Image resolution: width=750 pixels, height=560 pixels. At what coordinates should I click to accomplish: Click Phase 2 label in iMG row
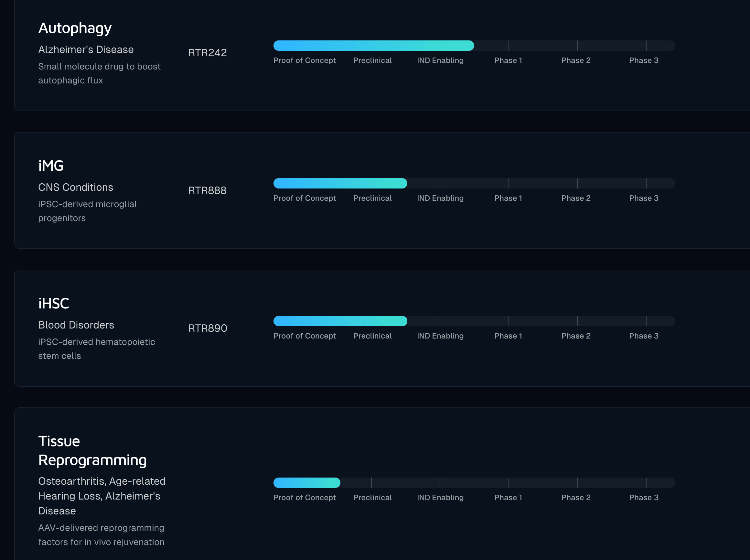coord(575,198)
